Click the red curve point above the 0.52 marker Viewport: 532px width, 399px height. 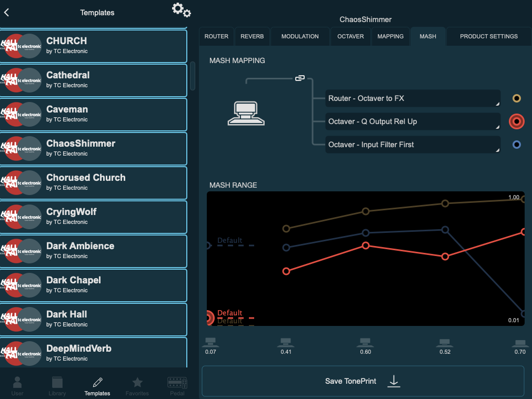445,257
